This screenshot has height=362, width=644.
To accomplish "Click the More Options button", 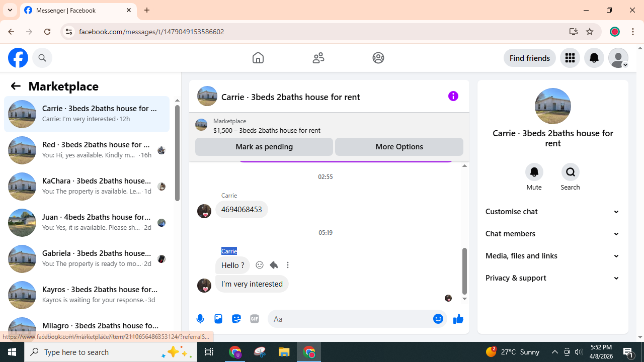I will 399,147.
